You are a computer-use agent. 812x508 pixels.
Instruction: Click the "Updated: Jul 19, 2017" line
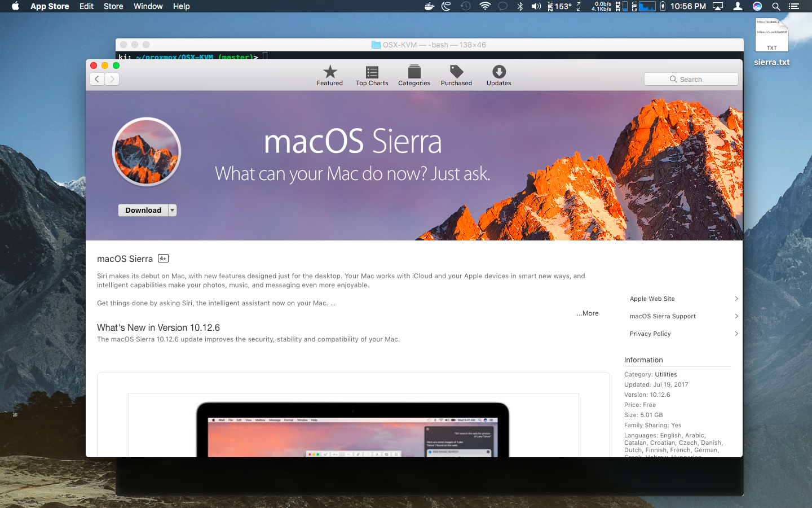pos(656,384)
